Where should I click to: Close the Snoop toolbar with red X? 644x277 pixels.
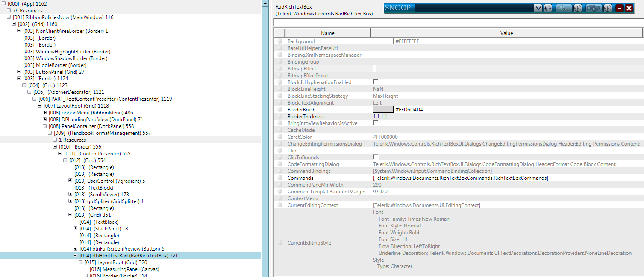tap(629, 8)
